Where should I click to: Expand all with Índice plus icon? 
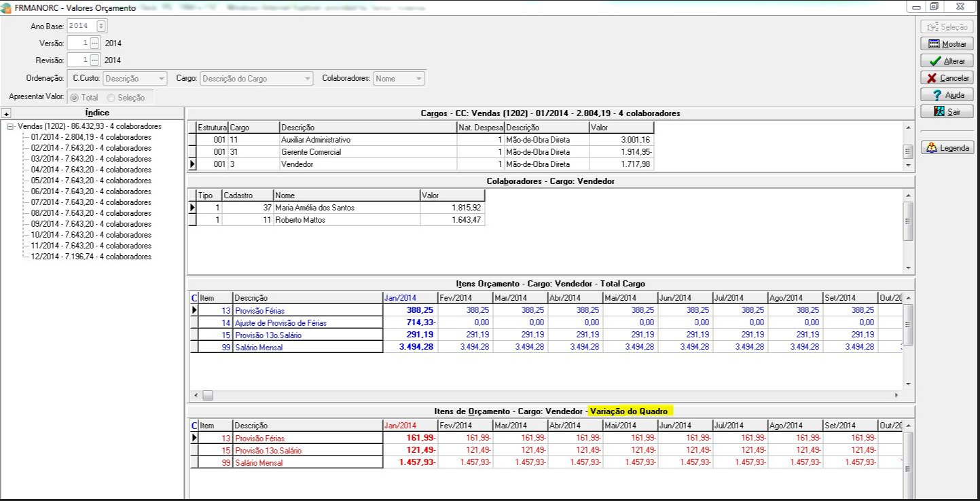coord(6,113)
